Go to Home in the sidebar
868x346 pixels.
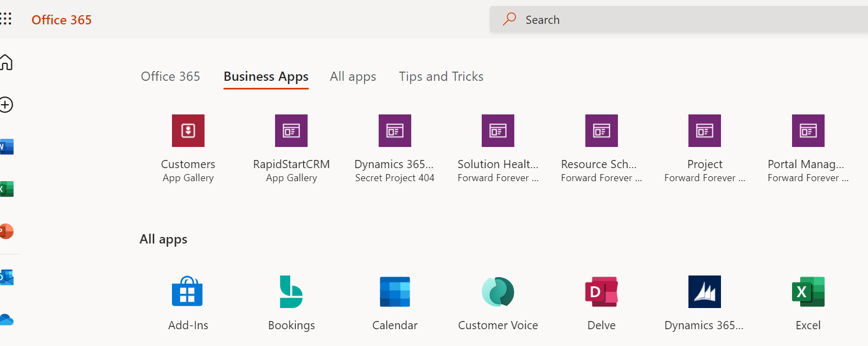coord(6,62)
